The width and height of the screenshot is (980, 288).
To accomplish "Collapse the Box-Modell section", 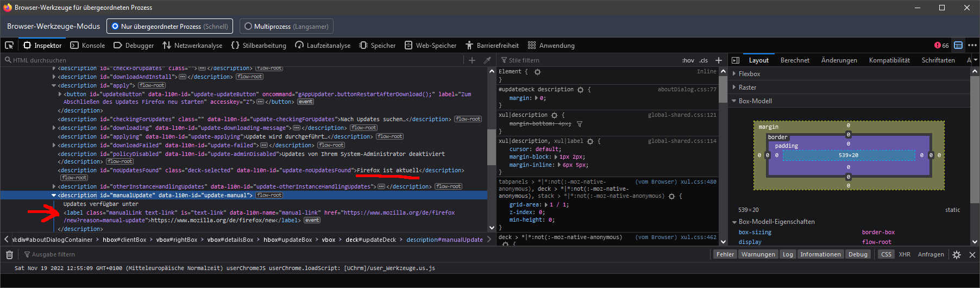I will pyautogui.click(x=755, y=101).
